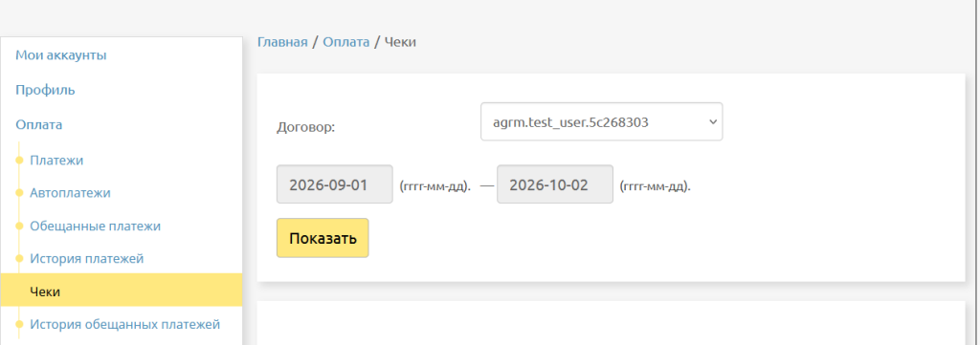Click yellow bullet beside История платежей
Image resolution: width=980 pixels, height=345 pixels.
(x=19, y=258)
